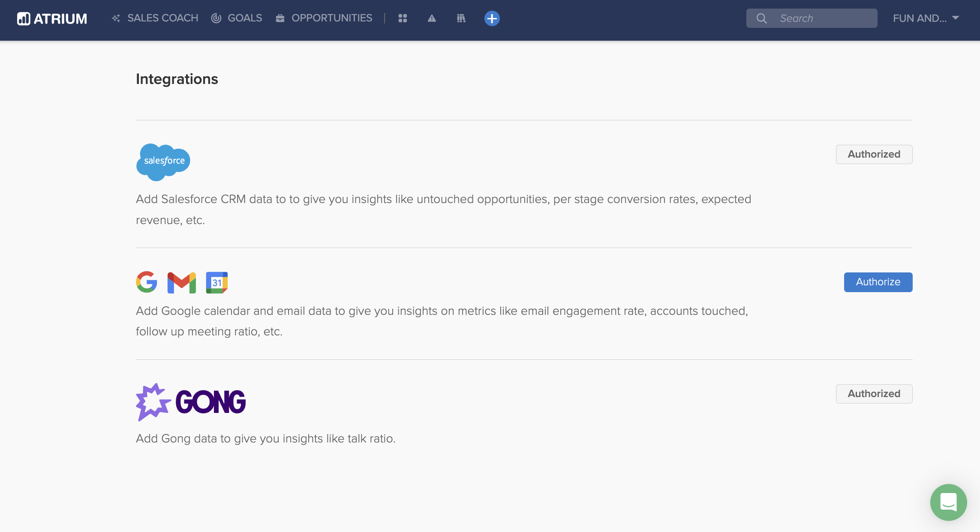Viewport: 980px width, 532px height.
Task: Click the Google Calendar icon
Action: click(216, 283)
